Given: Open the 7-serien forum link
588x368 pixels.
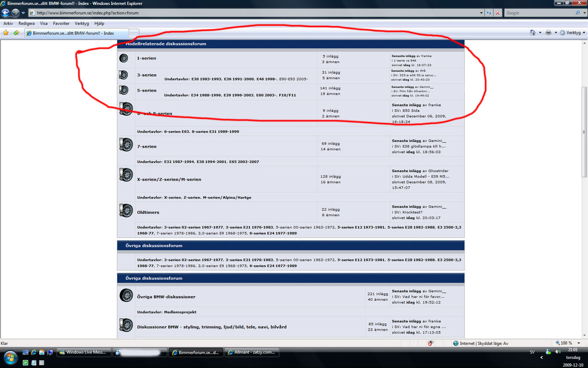Looking at the screenshot, I should [x=147, y=146].
